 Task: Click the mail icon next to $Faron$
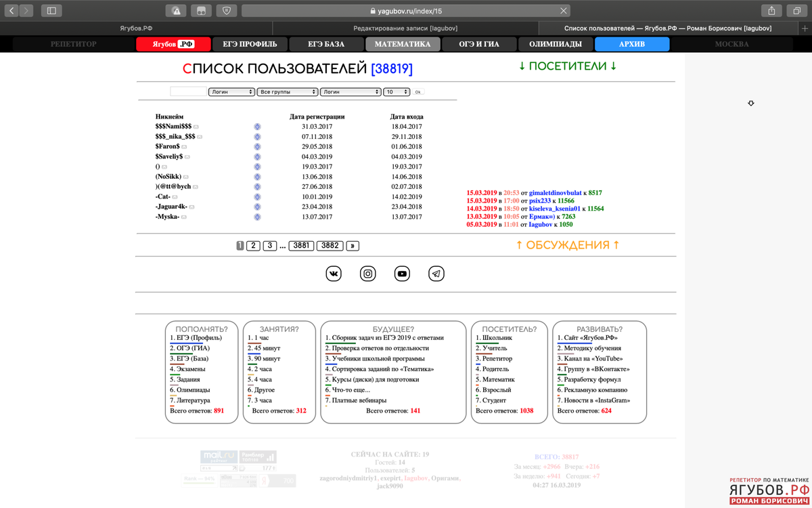[184, 147]
